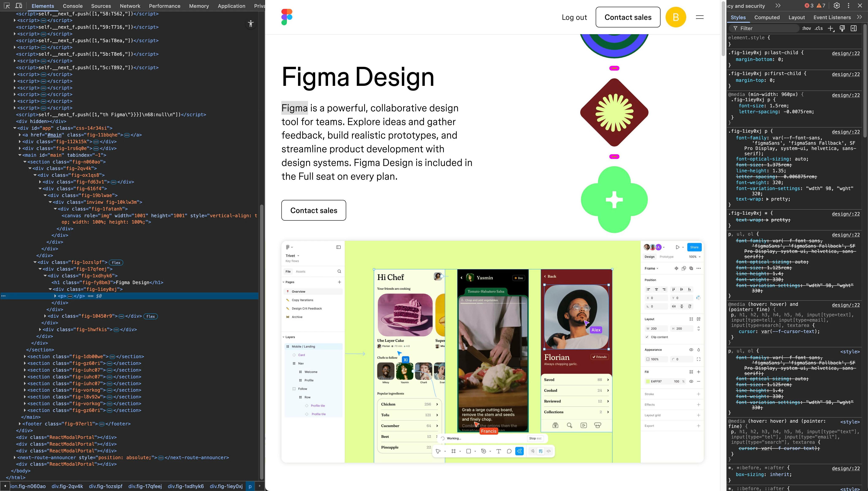Open DevTools settings gear

[x=837, y=6]
